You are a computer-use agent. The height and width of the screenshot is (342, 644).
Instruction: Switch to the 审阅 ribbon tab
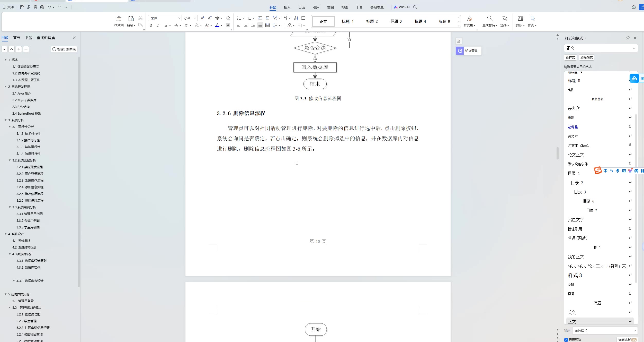(330, 7)
